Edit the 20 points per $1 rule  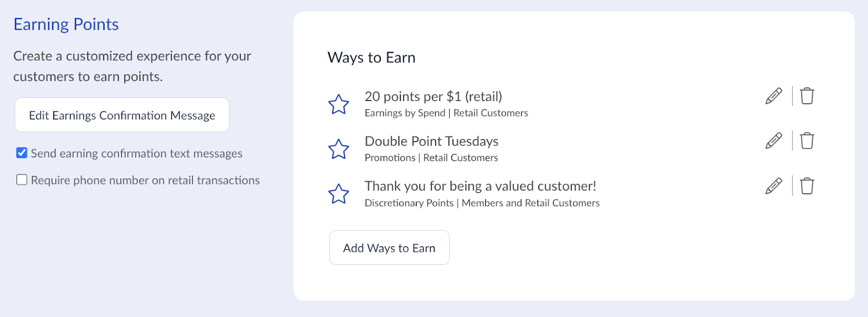tap(774, 96)
